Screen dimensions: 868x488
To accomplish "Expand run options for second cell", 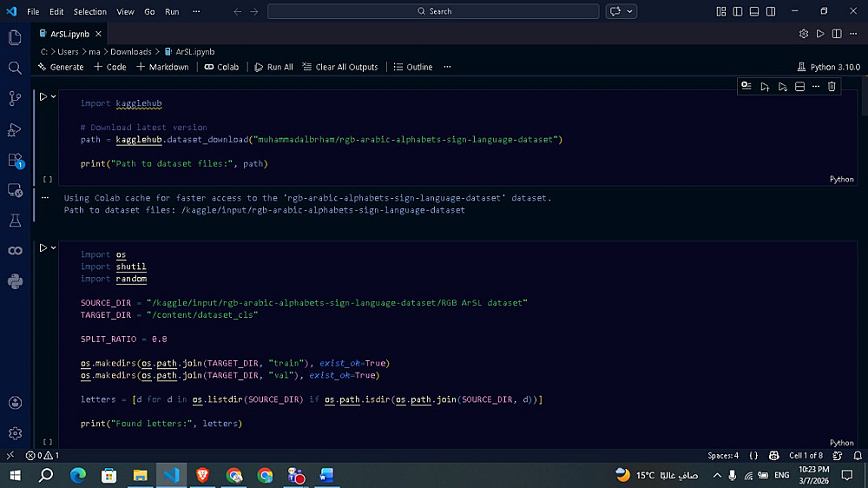I will 53,247.
